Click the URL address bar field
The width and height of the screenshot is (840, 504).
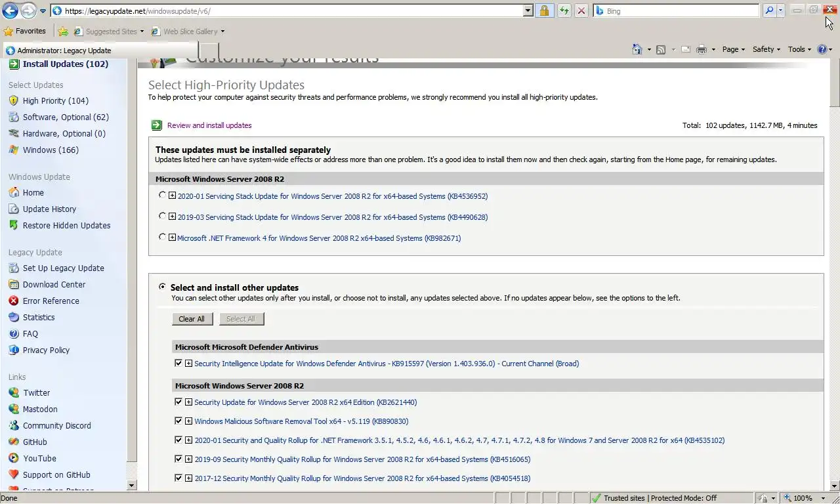pyautogui.click(x=287, y=11)
